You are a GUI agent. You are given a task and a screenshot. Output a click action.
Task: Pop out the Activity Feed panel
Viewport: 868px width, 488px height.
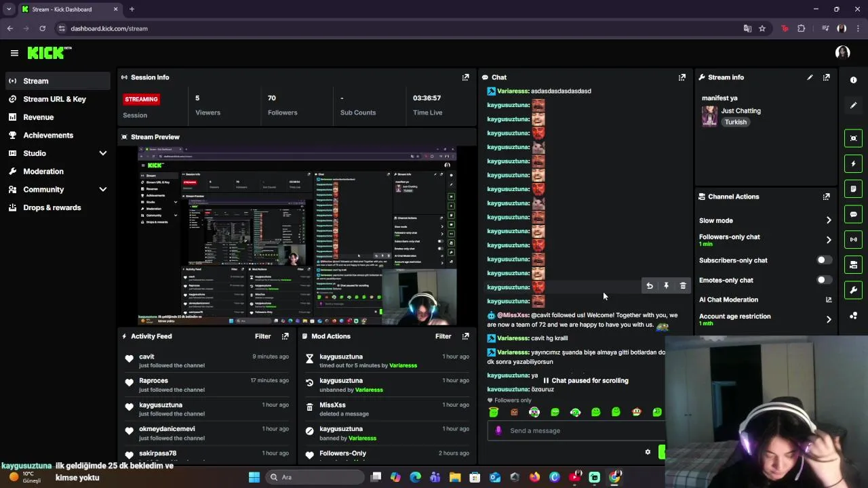point(285,336)
